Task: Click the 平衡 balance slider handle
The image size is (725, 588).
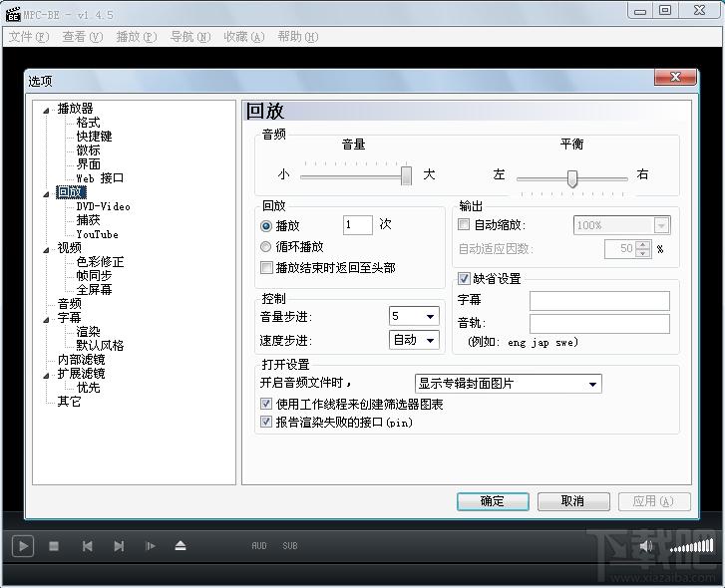Action: (x=572, y=178)
